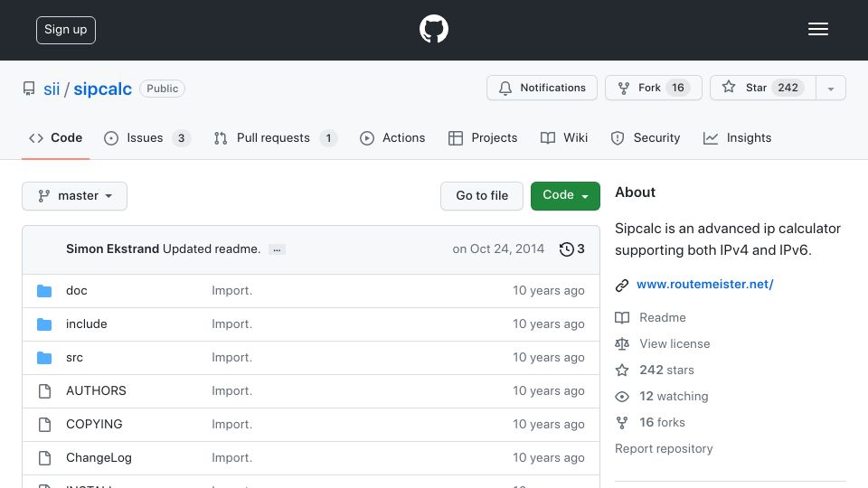Open the Projects tab
The width and height of the screenshot is (868, 488).
pyautogui.click(x=483, y=137)
